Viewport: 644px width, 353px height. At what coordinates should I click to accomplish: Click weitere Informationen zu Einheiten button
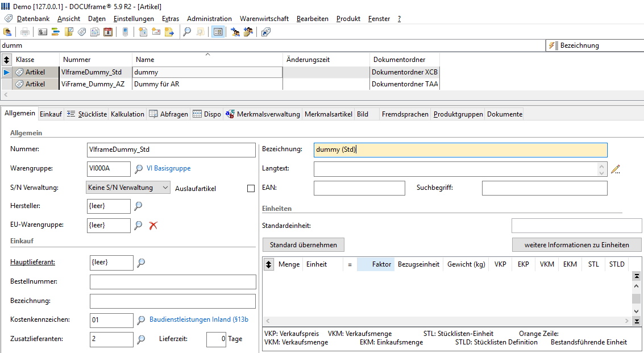coord(576,245)
